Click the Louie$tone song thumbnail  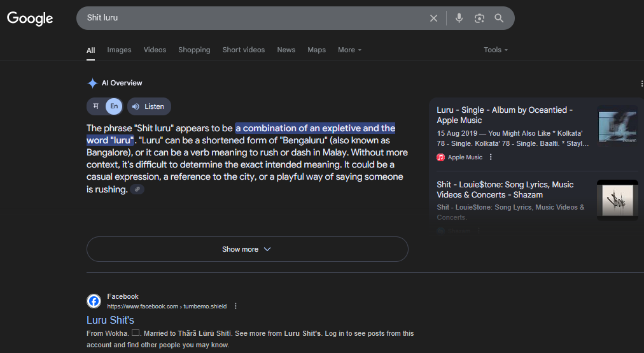tap(617, 200)
